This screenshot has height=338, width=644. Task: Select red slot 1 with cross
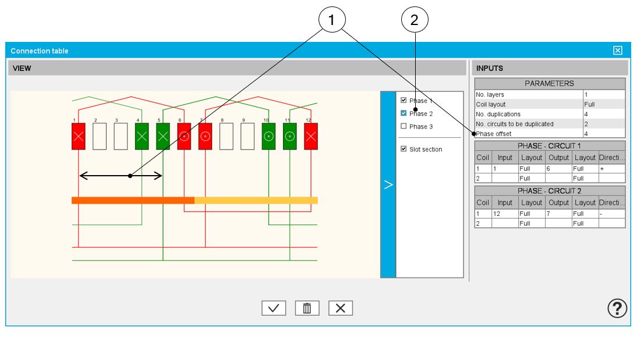coord(78,137)
